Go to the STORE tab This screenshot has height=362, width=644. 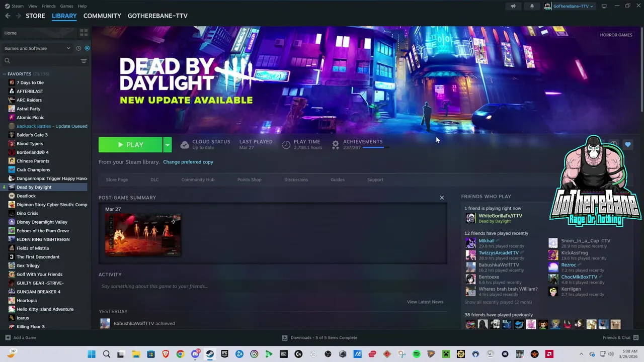tap(35, 16)
